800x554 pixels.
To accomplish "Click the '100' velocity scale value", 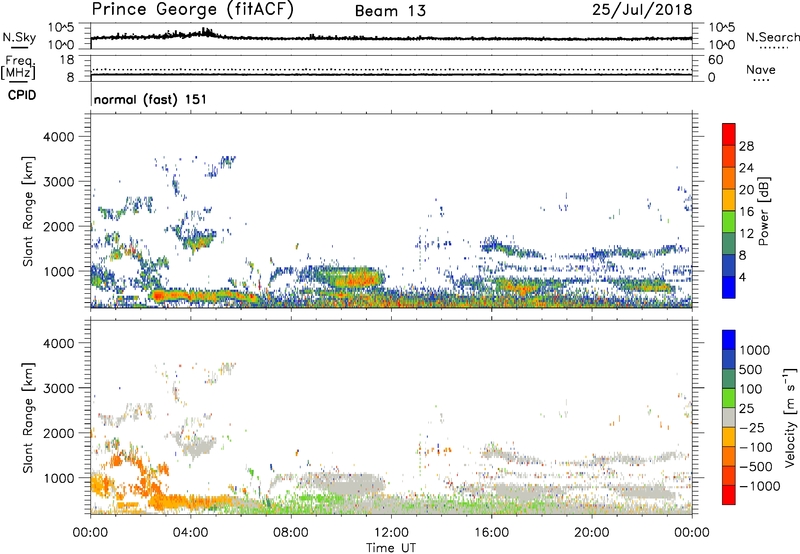I will 751,389.
